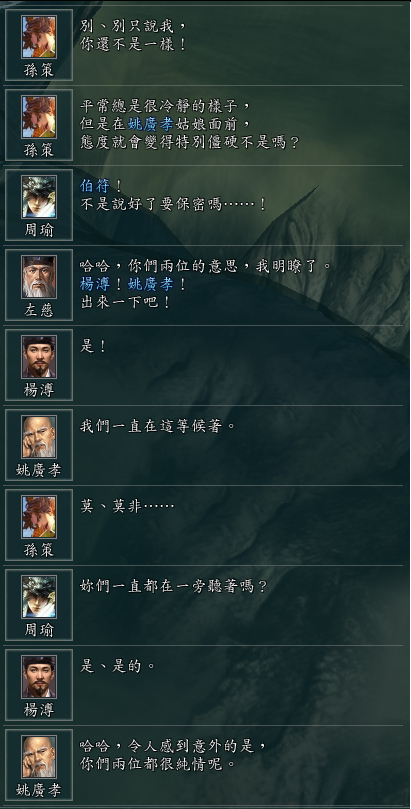Click 周瑜 portrait beside the "伯符！" line
411x809 pixels.
(x=39, y=197)
